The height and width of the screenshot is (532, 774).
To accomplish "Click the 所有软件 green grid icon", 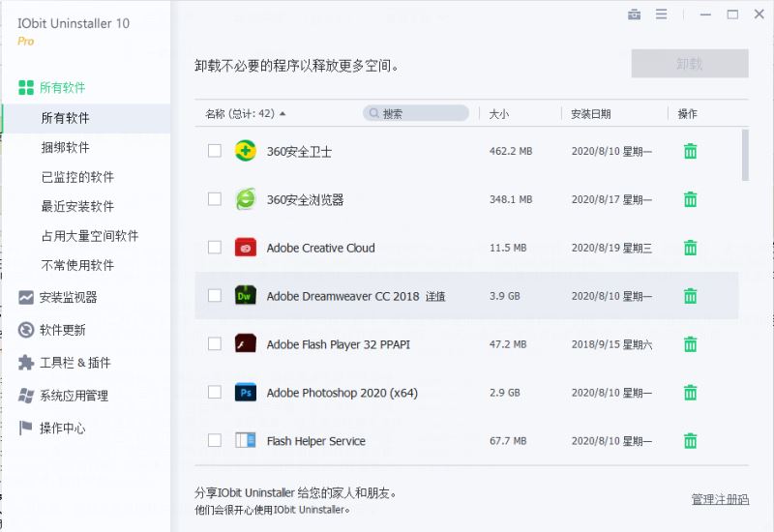I will 26,88.
